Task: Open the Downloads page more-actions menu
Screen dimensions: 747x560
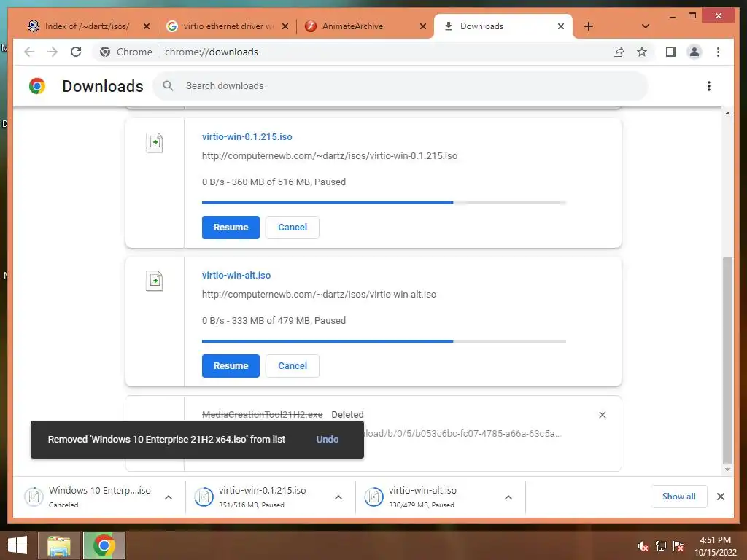Action: pyautogui.click(x=709, y=86)
